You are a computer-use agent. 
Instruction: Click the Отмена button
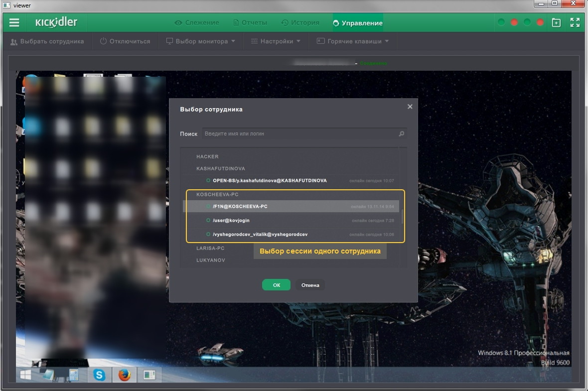[310, 285]
